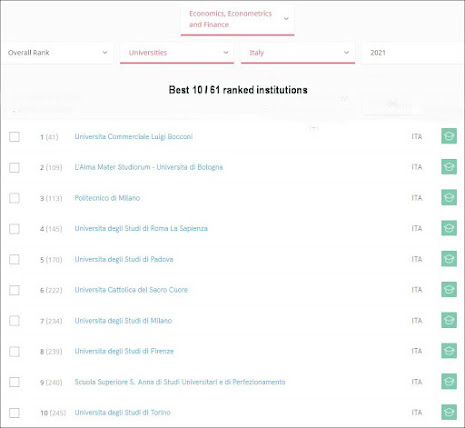465x428 pixels.
Task: Open the Universities sector dropdown
Action: click(x=177, y=53)
